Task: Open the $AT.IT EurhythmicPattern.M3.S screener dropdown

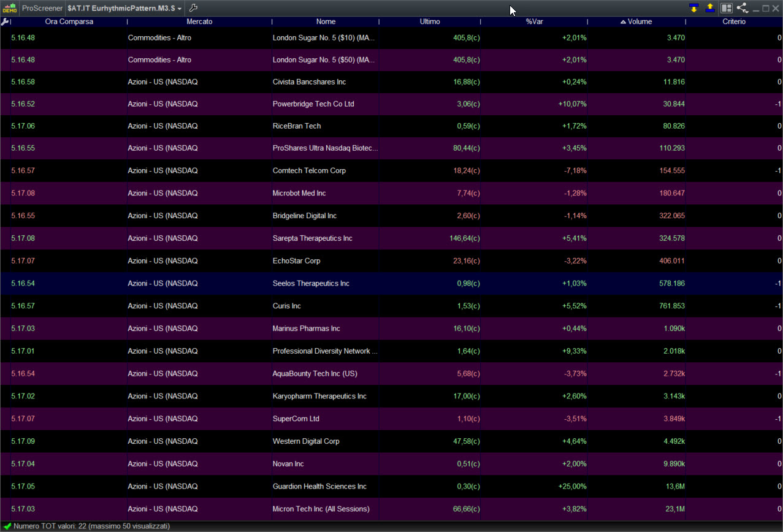Action: point(124,8)
